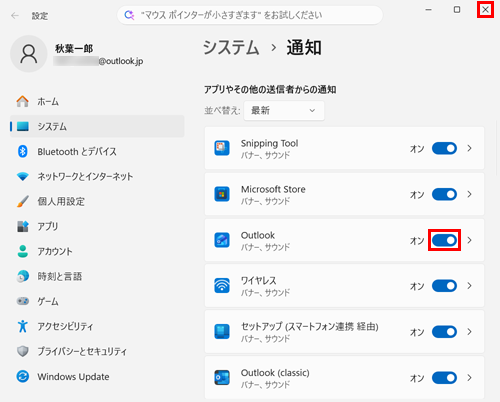Turn off セットアップ notifications toggle
Viewport: 500px width, 402px height.
tap(444, 332)
